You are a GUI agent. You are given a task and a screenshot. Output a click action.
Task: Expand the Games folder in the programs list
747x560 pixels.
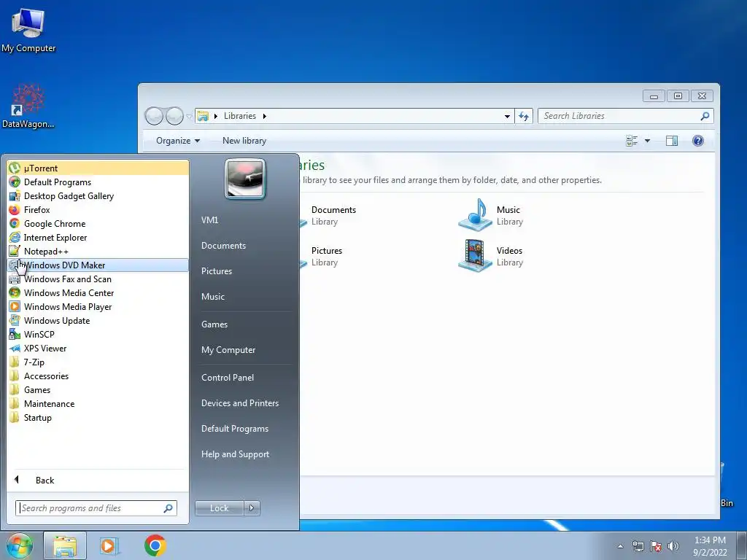point(98,389)
